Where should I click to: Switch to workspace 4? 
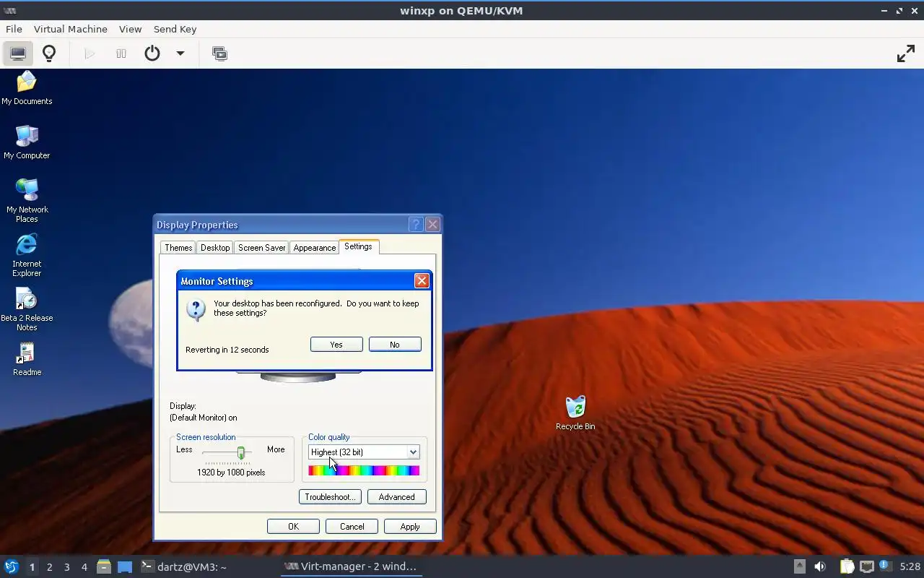click(84, 567)
